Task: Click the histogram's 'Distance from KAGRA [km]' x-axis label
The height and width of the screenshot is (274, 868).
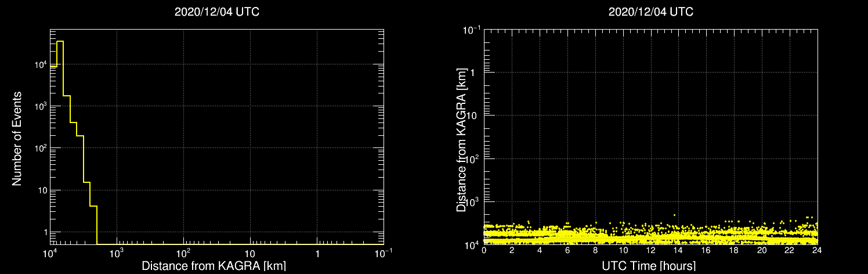Action: 214,266
